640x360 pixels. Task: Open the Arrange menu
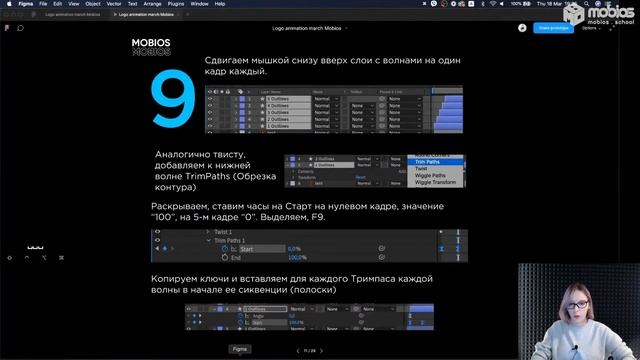[x=153, y=4]
